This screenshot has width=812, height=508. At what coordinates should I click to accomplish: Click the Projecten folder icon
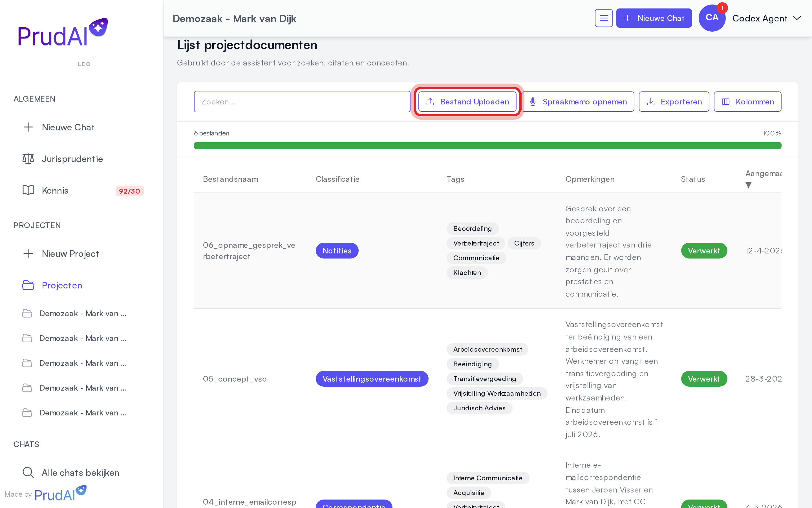tap(28, 285)
